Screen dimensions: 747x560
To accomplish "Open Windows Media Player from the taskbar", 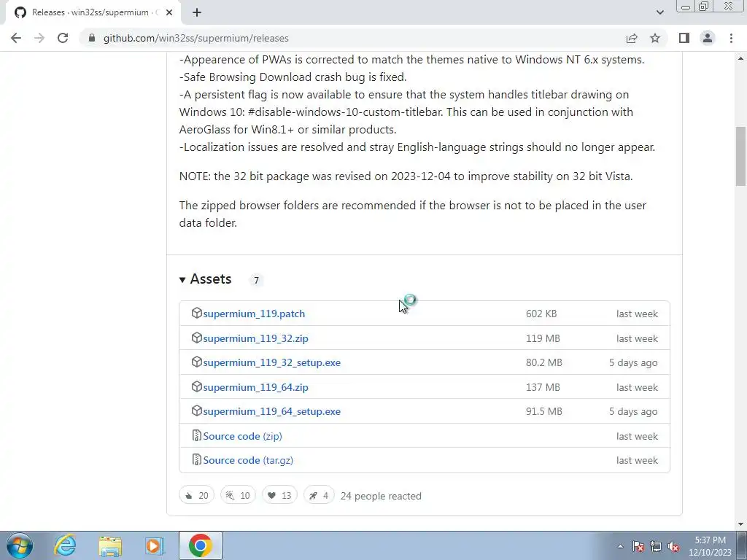I will tap(155, 545).
